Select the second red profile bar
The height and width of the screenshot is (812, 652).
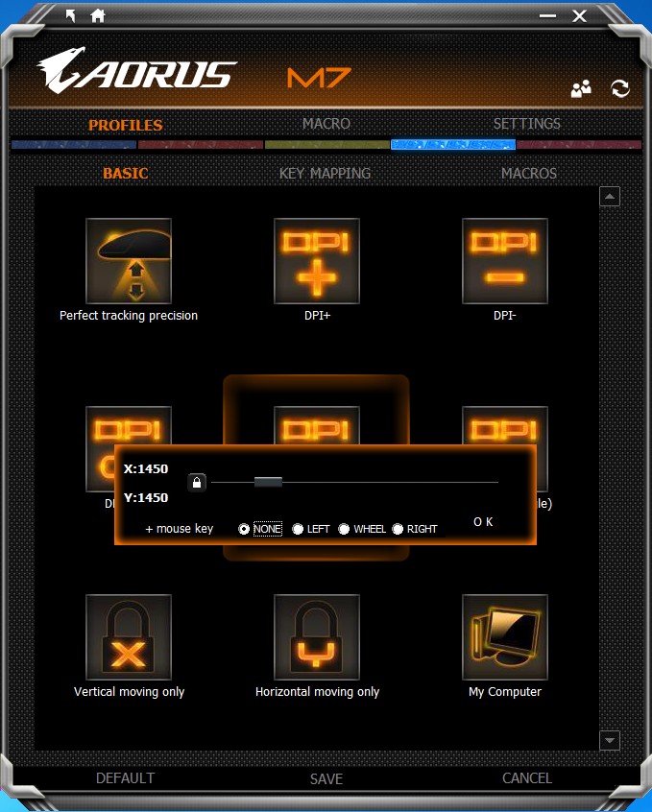tap(201, 145)
